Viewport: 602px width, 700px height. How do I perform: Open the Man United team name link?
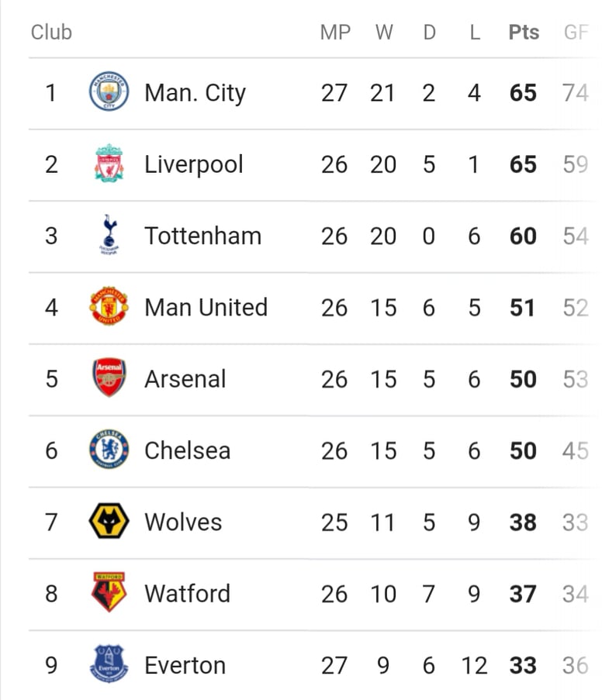click(x=206, y=307)
